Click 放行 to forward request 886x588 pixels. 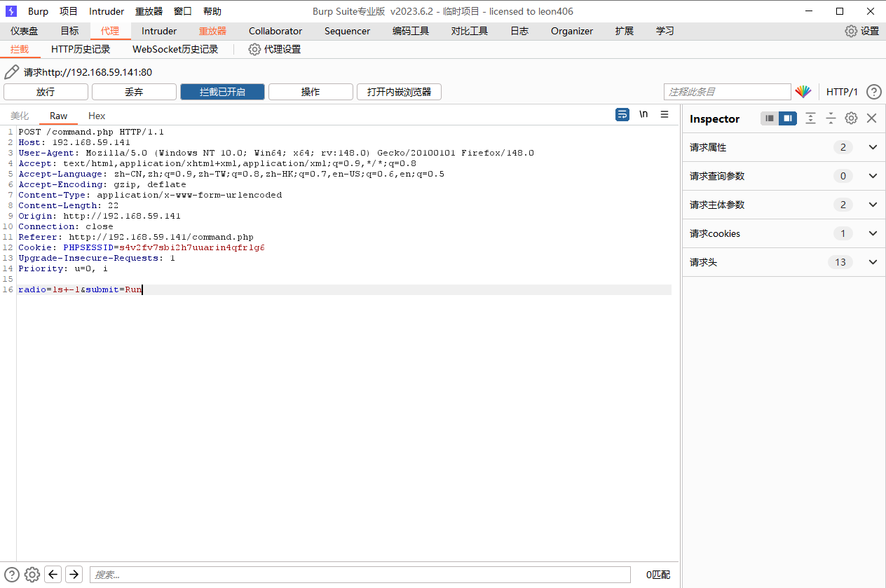[46, 92]
